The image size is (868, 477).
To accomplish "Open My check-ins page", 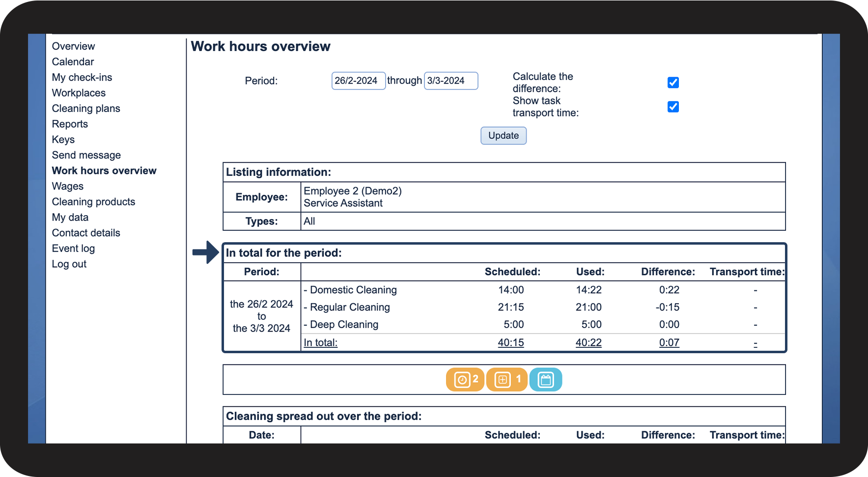I will point(82,78).
